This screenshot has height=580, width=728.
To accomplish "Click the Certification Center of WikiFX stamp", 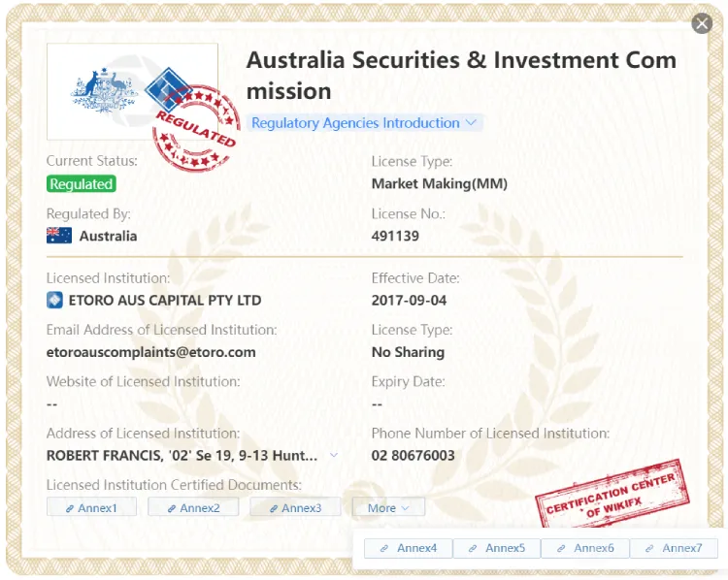I will point(612,495).
